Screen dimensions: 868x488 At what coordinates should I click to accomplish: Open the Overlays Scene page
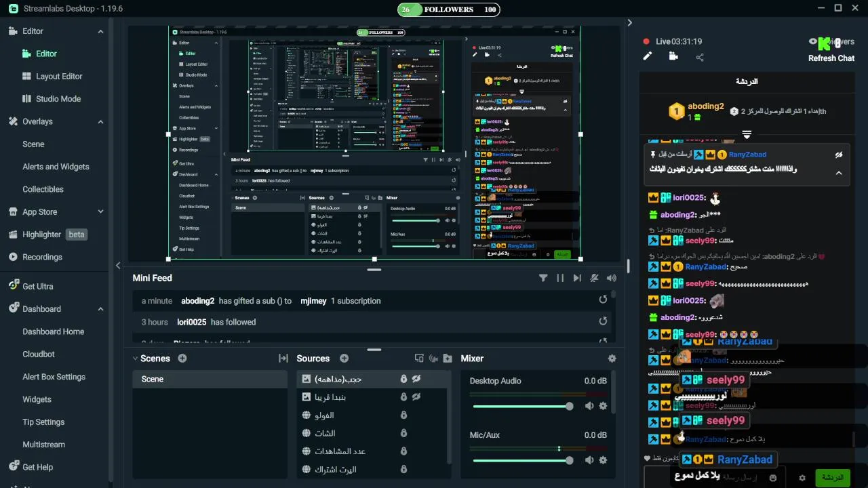pyautogui.click(x=33, y=144)
